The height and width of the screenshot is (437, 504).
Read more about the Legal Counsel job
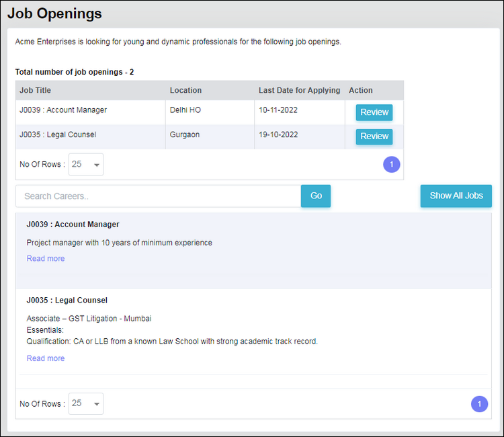click(46, 358)
